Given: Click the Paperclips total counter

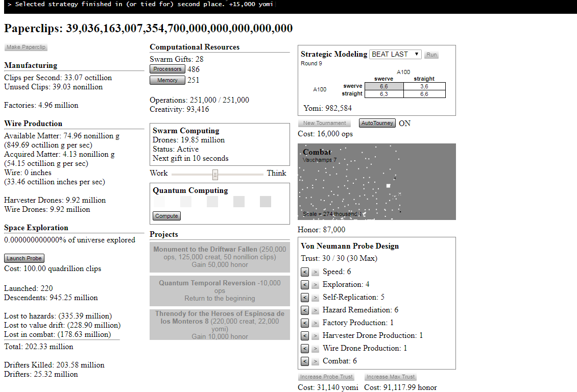Looking at the screenshot, I should click(148, 28).
